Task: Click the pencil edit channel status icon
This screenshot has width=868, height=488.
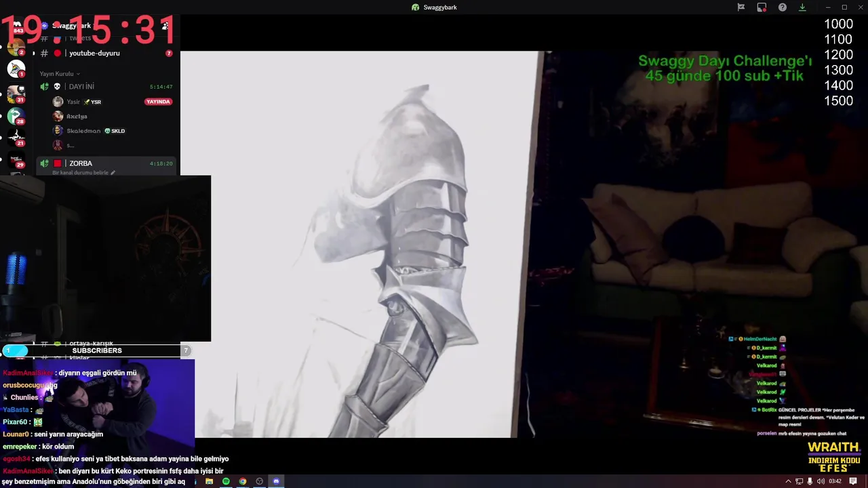Action: 113,173
